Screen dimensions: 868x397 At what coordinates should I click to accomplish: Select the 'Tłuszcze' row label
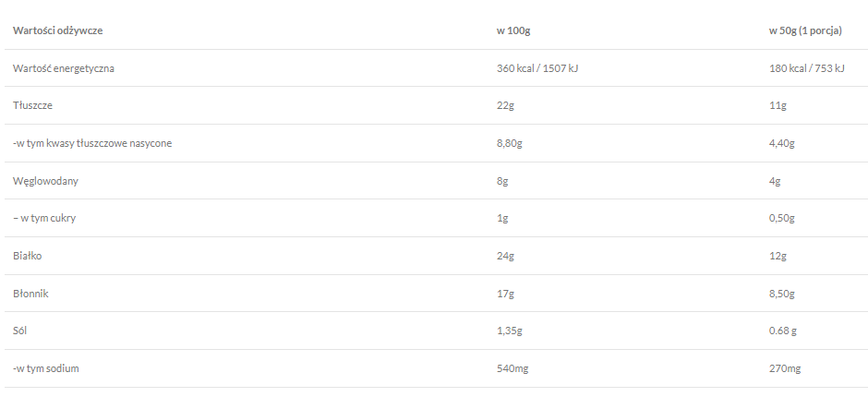click(x=32, y=105)
